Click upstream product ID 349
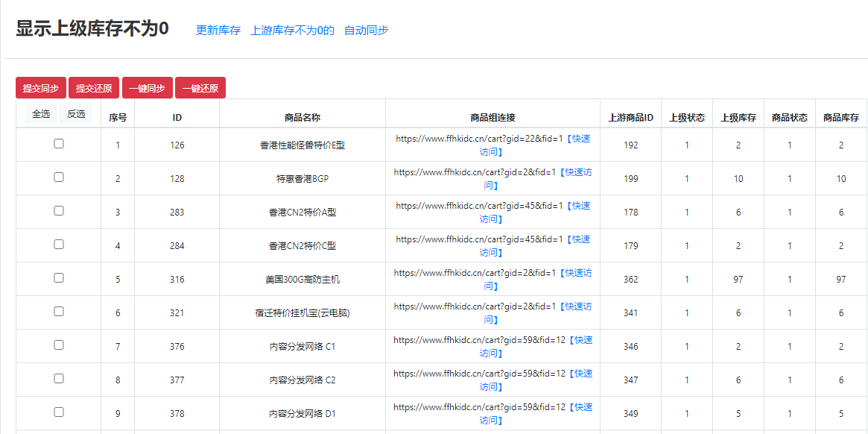This screenshot has width=868, height=434. click(630, 413)
